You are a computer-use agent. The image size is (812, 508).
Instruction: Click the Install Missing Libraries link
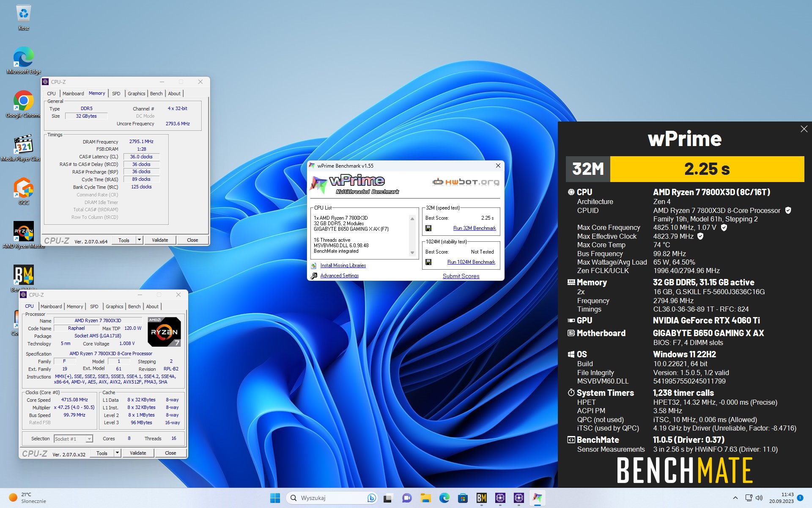[343, 265]
